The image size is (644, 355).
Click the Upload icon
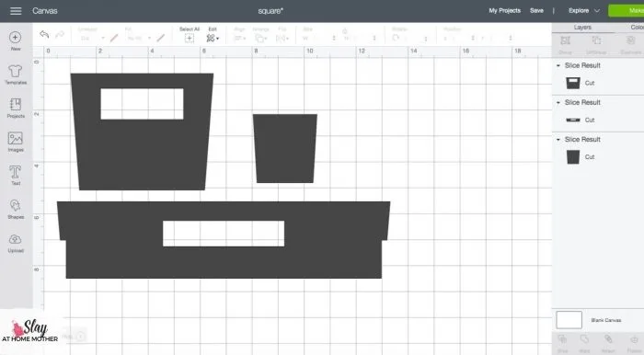tap(16, 243)
